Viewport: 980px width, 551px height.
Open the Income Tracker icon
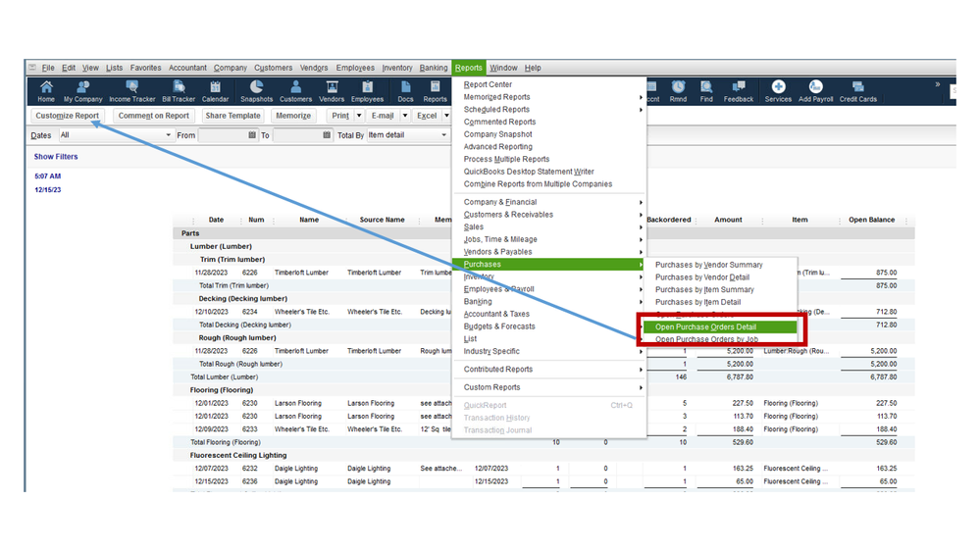click(x=131, y=91)
